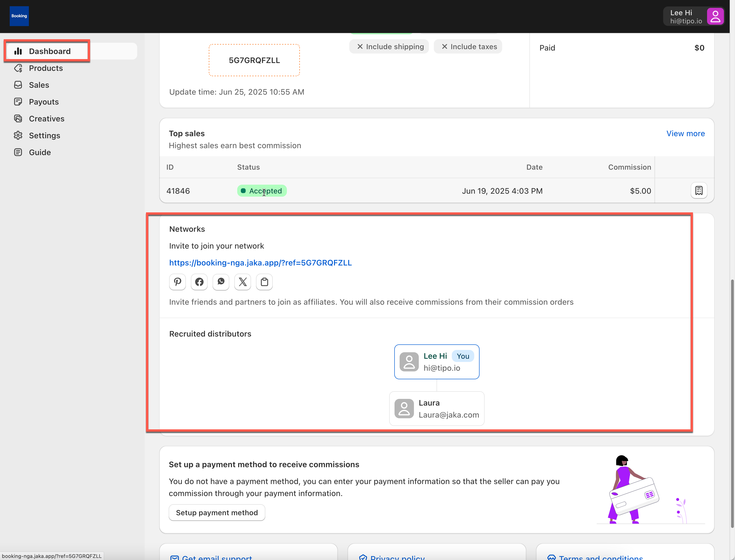This screenshot has height=560, width=735.
Task: Go to Products in sidebar
Action: (x=46, y=68)
